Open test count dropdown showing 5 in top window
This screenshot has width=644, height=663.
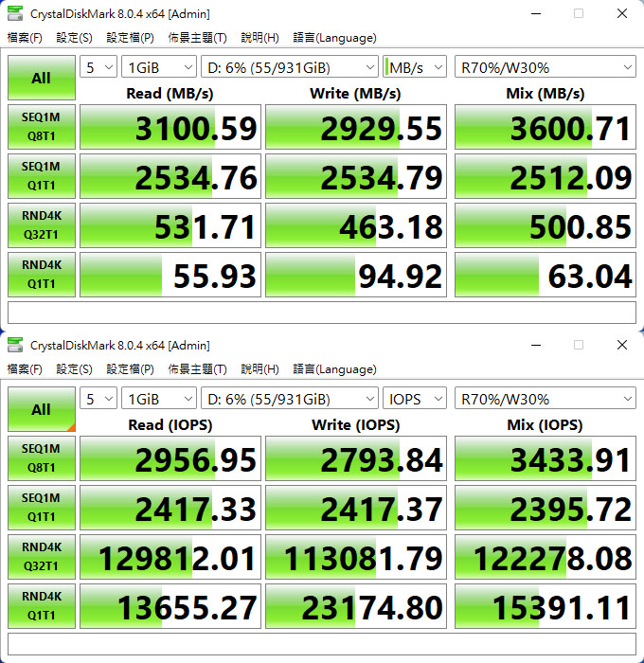click(x=98, y=67)
